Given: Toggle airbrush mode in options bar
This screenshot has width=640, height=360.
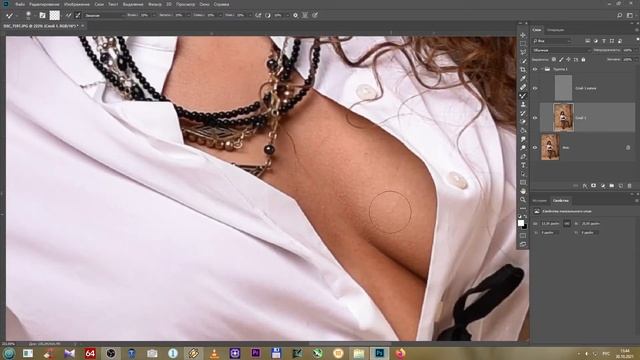Looking at the screenshot, I should (258, 15).
